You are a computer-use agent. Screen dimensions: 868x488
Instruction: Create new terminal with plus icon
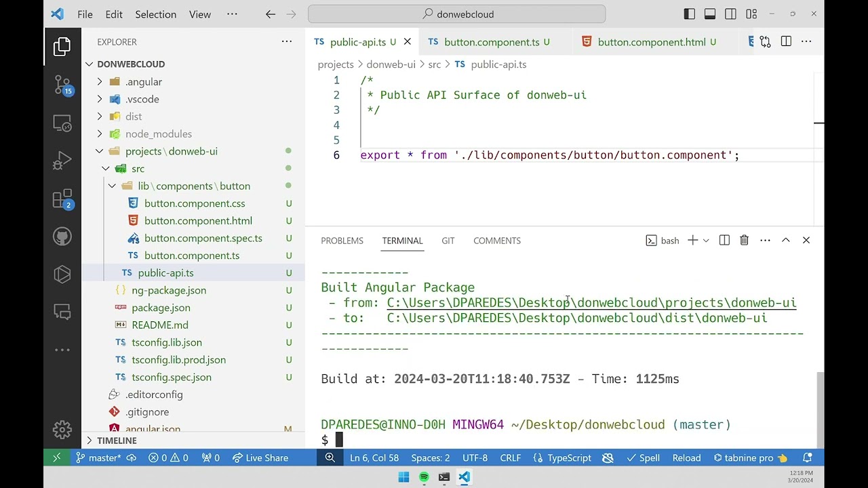point(692,240)
